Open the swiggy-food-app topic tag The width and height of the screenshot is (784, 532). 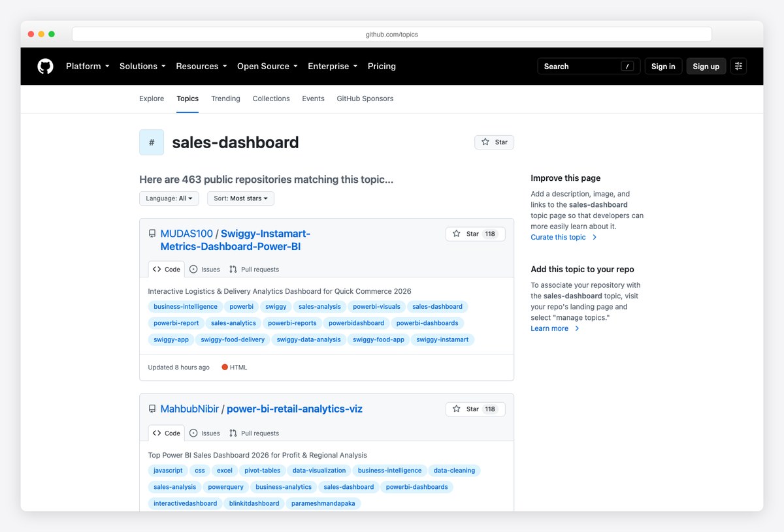point(378,339)
